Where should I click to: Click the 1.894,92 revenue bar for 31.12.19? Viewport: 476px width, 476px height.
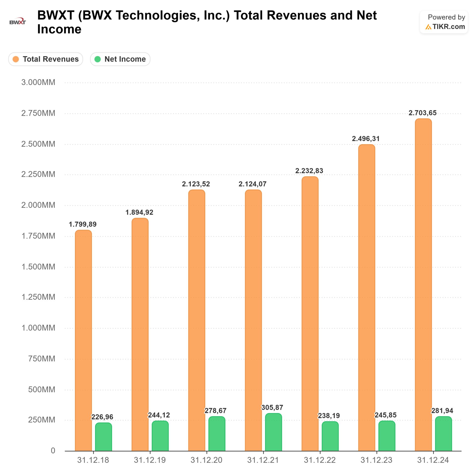pyautogui.click(x=140, y=335)
